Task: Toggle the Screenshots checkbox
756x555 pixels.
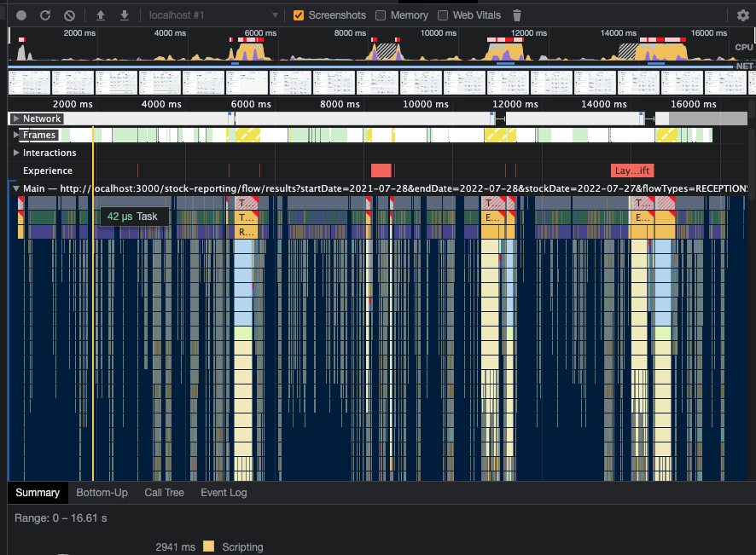Action: [299, 15]
